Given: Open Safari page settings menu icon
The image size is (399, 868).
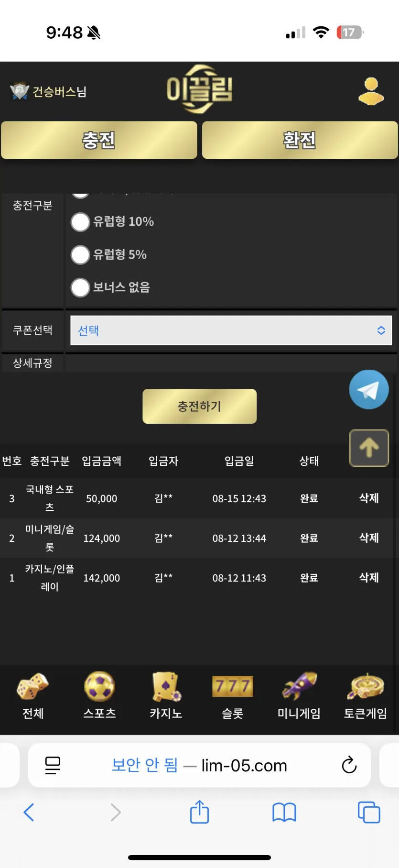Looking at the screenshot, I should (53, 765).
